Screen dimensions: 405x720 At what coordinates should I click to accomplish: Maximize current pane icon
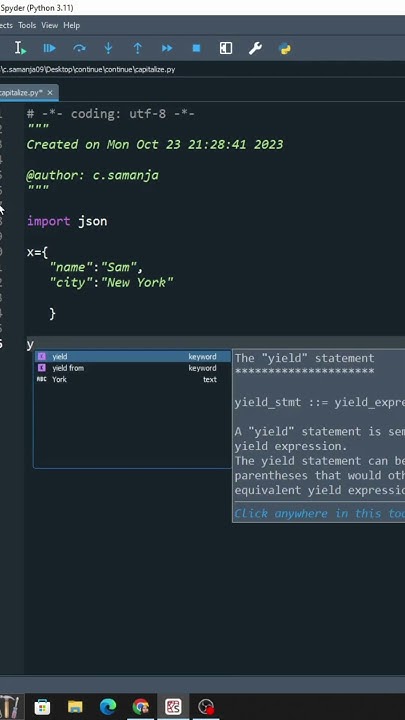pos(226,48)
